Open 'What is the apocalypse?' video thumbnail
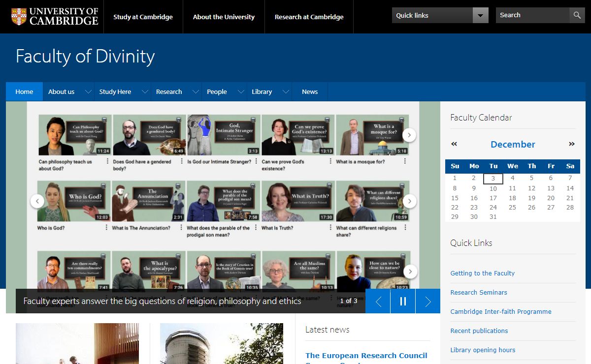The width and height of the screenshot is (591, 364). tap(148, 271)
